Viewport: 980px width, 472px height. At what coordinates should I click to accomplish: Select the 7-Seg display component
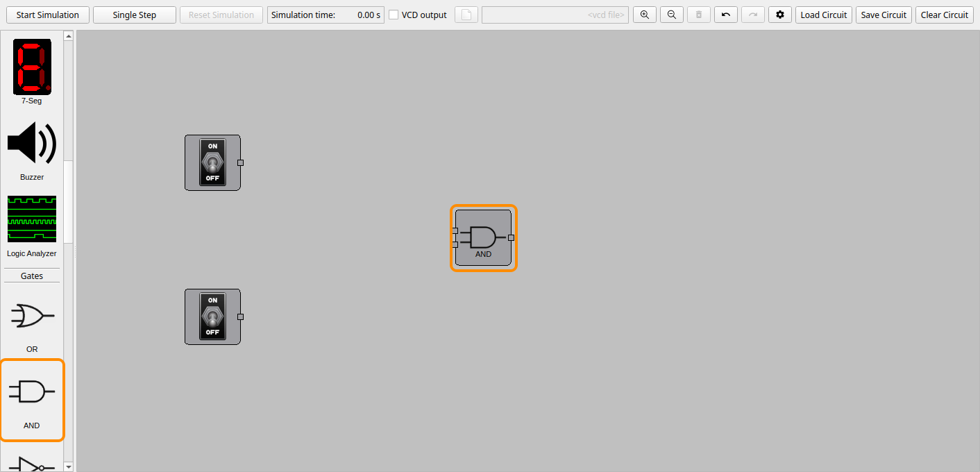pos(32,71)
